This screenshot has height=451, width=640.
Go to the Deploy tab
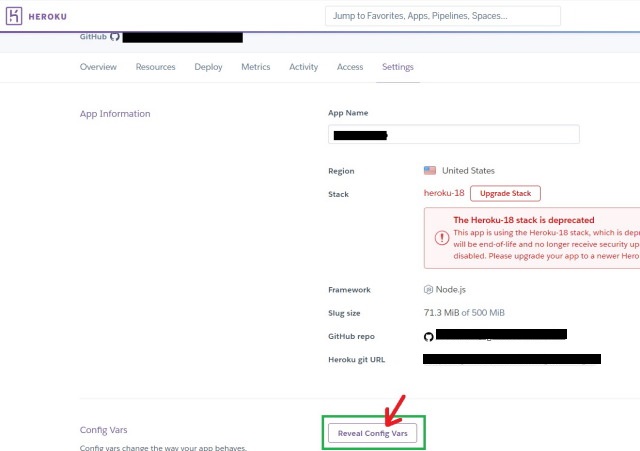coord(208,67)
